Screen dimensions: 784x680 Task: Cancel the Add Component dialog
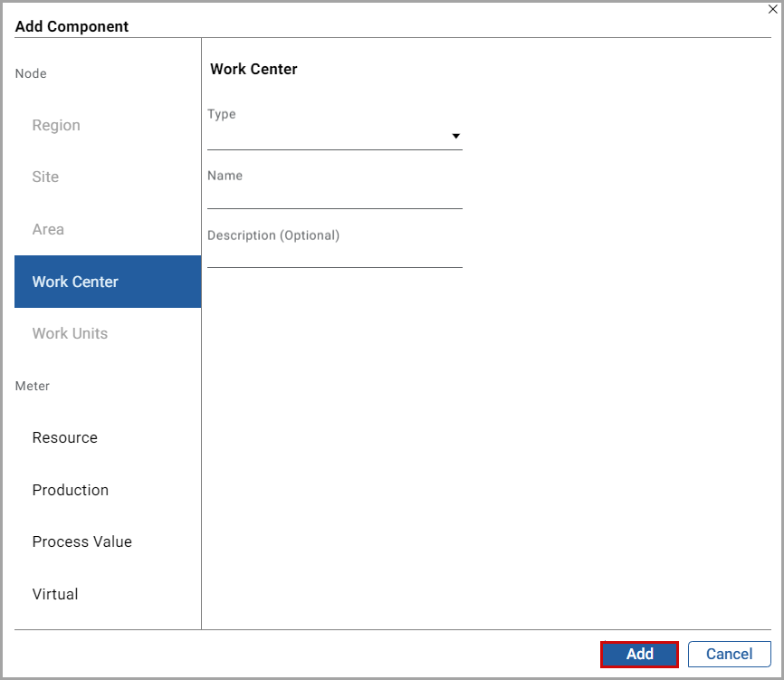(x=729, y=654)
